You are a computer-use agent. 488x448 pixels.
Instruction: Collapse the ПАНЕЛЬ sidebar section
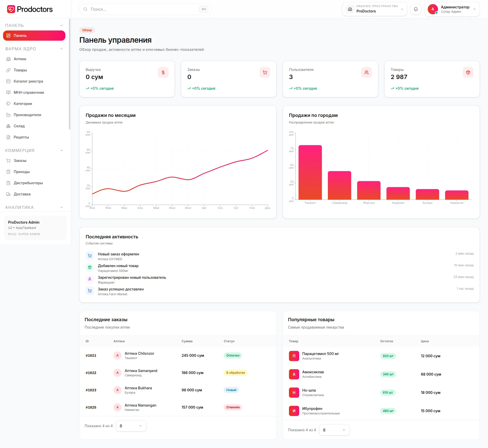(x=34, y=25)
